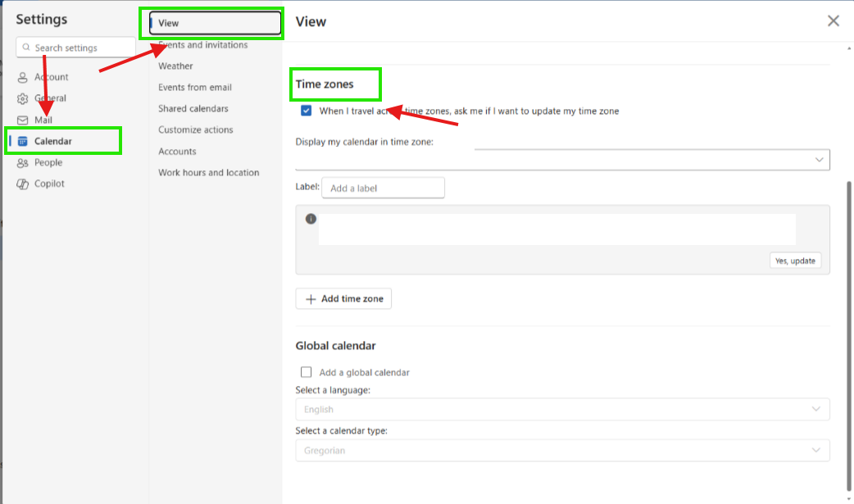This screenshot has width=854, height=504.
Task: Open Events and invitations settings
Action: [203, 45]
